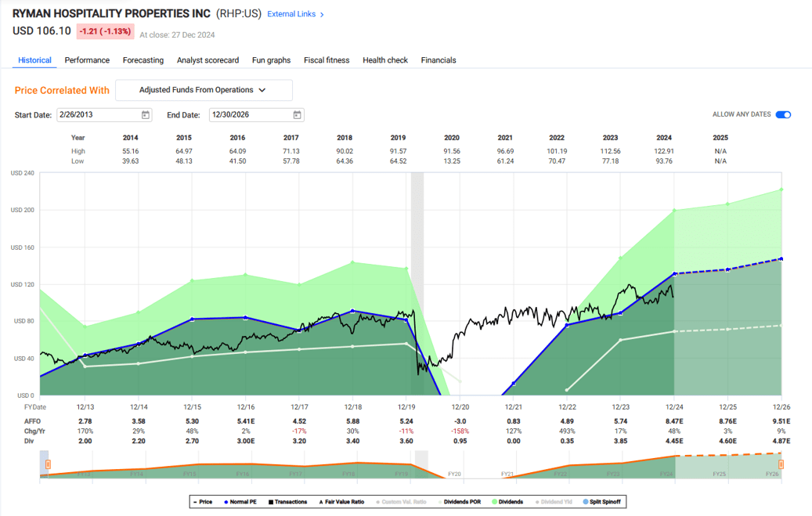Click the Normal PE blue dot icon
Screen dimensions: 812x516
(x=227, y=502)
